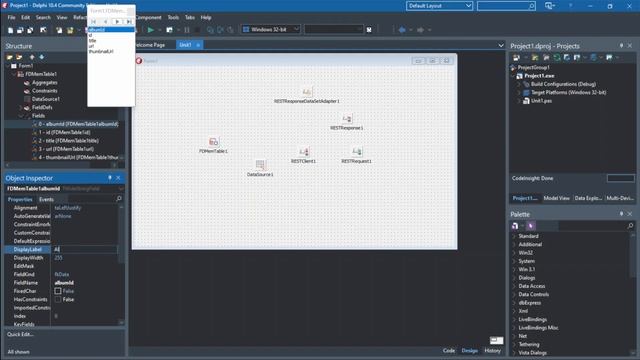Click the title bar search magnifier icon
This screenshot has height=360, width=640.
(x=531, y=6)
